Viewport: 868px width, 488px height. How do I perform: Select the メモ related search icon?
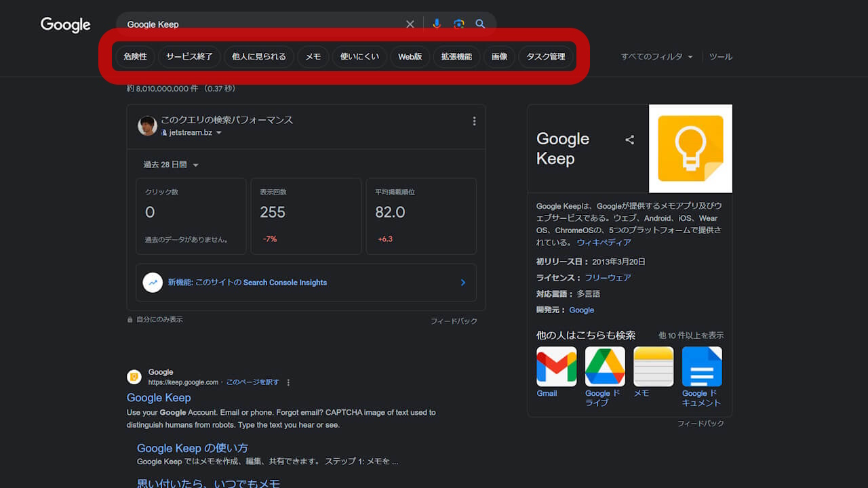coord(653,366)
